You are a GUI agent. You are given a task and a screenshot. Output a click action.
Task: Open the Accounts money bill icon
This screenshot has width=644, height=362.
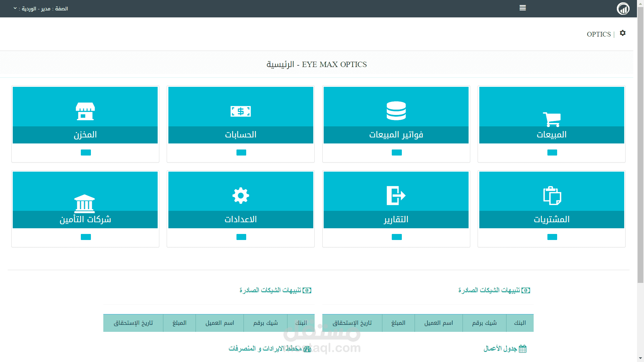(x=240, y=111)
